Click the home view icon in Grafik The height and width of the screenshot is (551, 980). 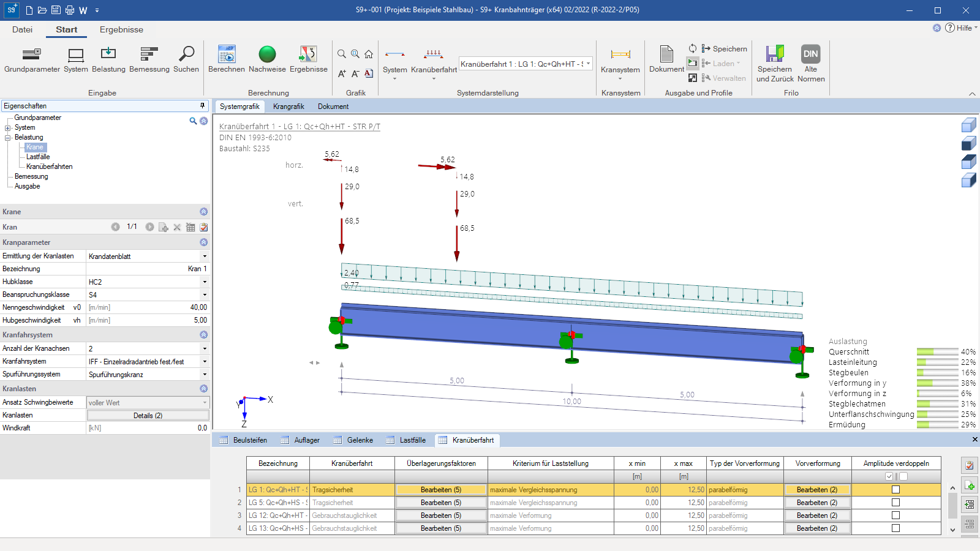369,54
